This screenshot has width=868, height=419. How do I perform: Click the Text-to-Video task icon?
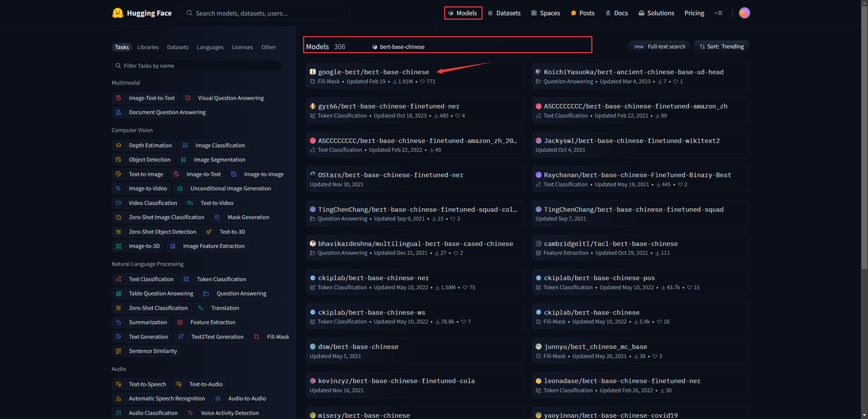coord(190,203)
